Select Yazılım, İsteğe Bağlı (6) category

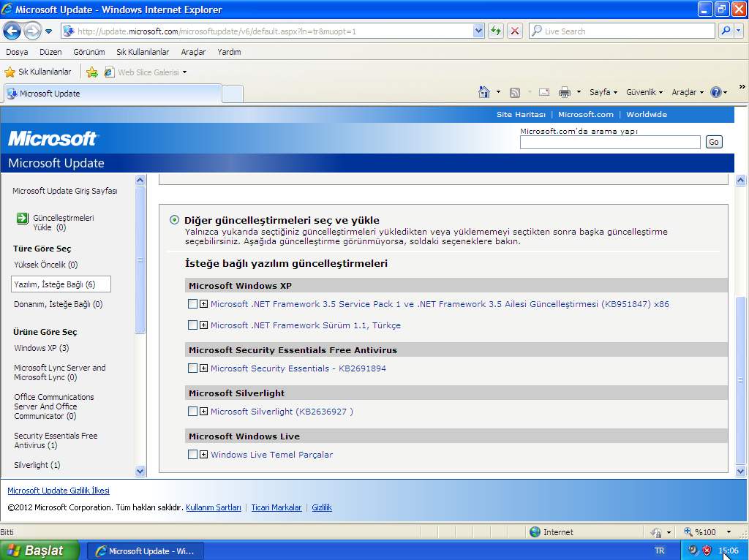[61, 284]
